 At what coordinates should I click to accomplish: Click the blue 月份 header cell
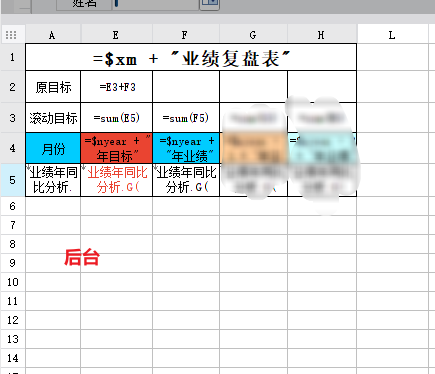coord(53,148)
